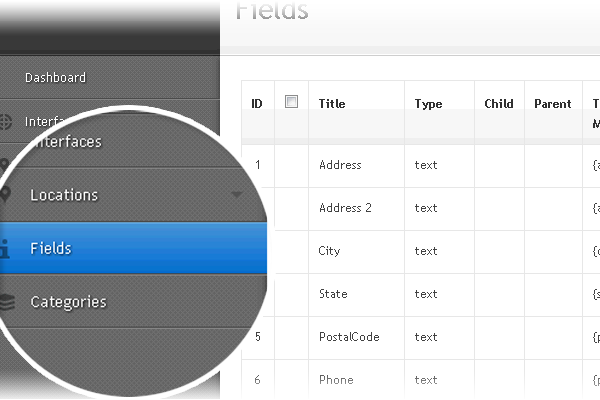Click the stacked layers icon beside Categories

point(7,302)
